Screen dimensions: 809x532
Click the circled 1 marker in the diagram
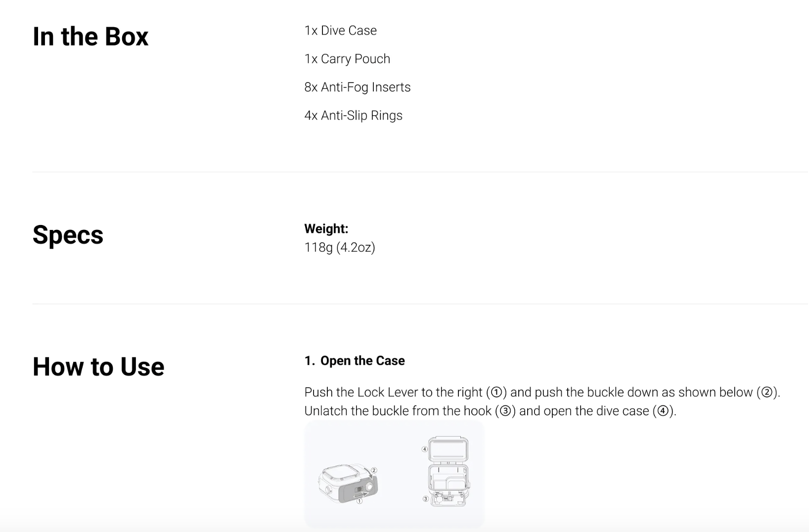pyautogui.click(x=360, y=501)
